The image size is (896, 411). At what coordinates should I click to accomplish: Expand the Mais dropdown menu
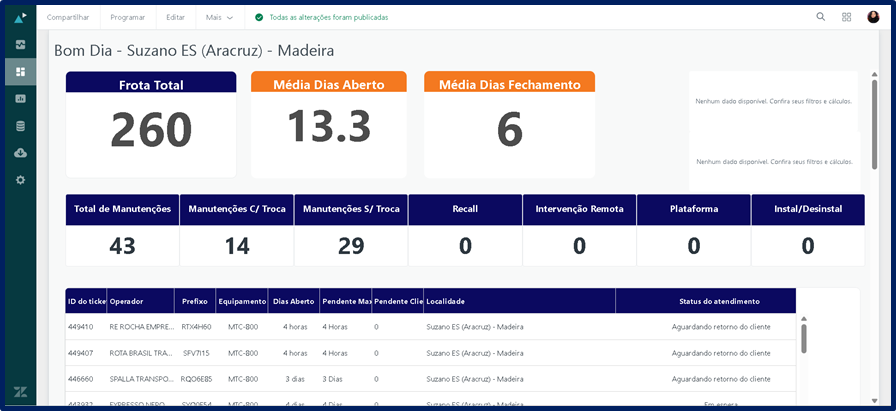219,17
